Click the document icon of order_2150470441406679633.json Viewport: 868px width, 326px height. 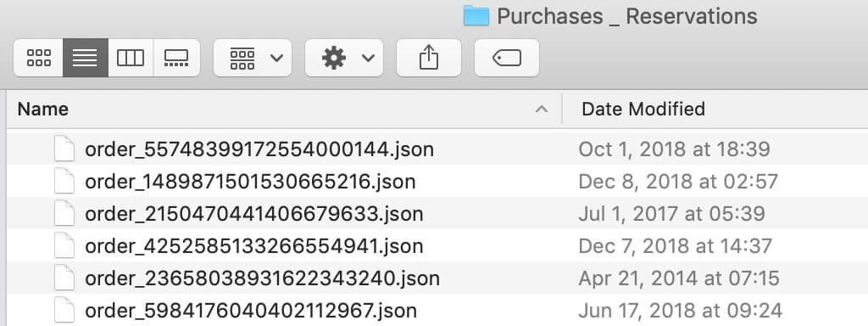(64, 213)
